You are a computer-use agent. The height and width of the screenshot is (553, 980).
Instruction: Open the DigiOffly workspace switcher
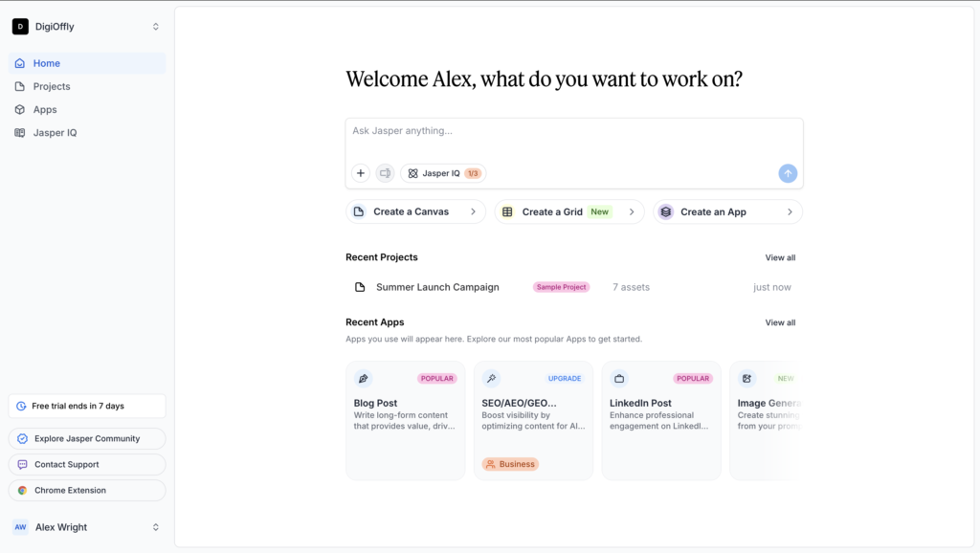click(86, 26)
